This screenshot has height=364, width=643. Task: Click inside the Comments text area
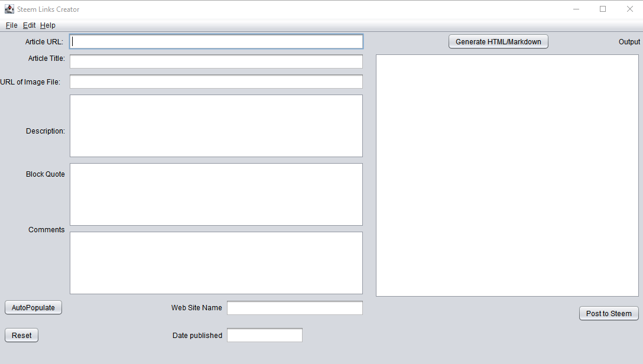[x=216, y=263]
